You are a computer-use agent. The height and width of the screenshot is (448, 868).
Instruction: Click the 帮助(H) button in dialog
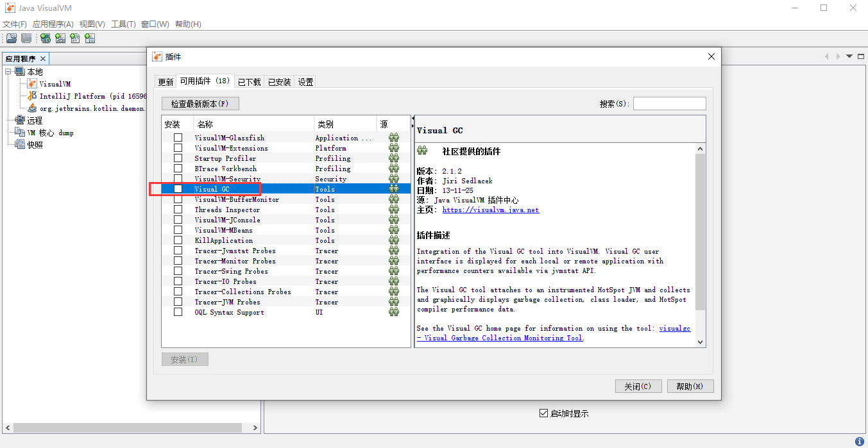coord(690,386)
